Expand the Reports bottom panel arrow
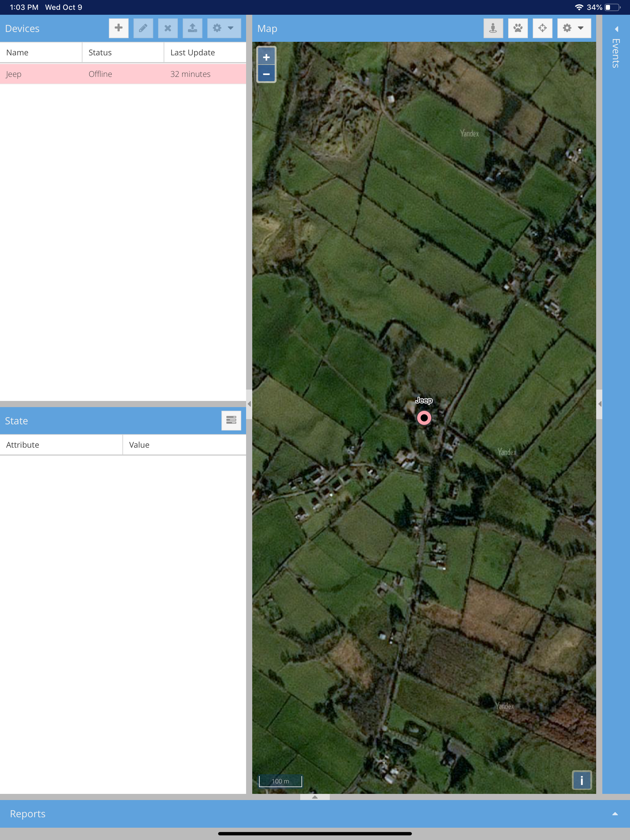Image resolution: width=630 pixels, height=840 pixels. click(x=615, y=814)
